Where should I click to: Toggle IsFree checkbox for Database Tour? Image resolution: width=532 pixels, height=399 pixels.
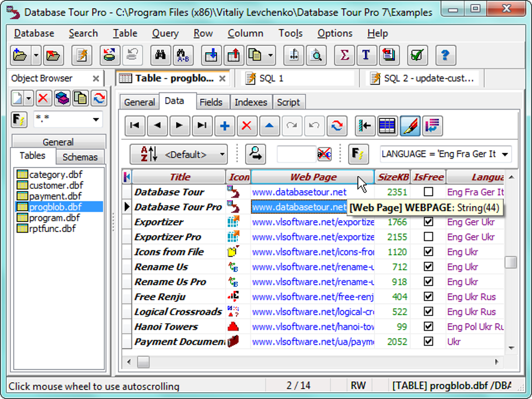(429, 192)
